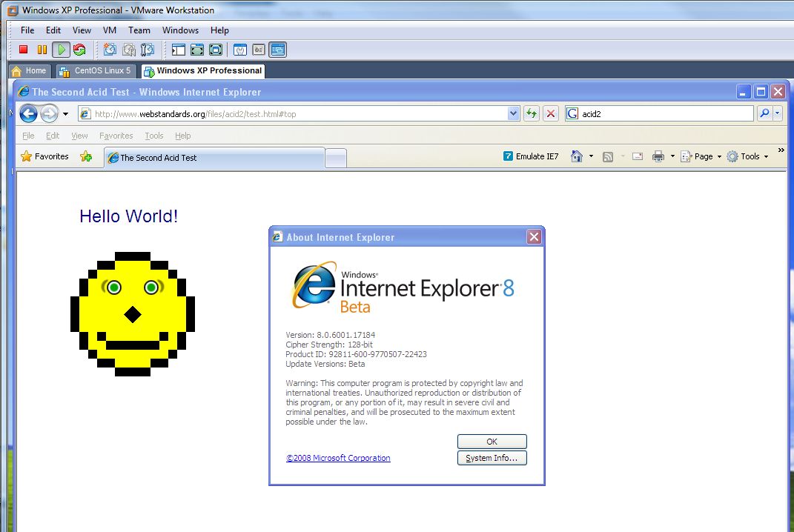Image resolution: width=794 pixels, height=532 pixels.
Task: Click the search magnifier button
Action: pos(764,113)
